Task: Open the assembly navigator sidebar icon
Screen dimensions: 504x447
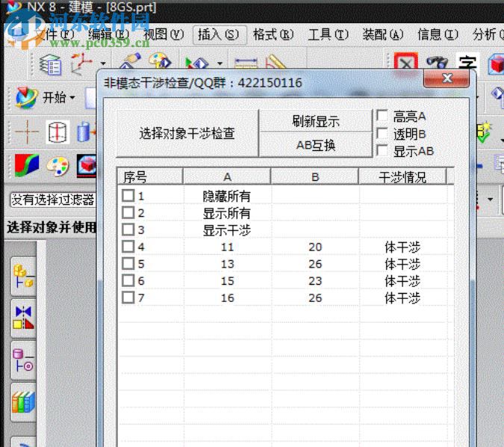Action: pyautogui.click(x=23, y=276)
